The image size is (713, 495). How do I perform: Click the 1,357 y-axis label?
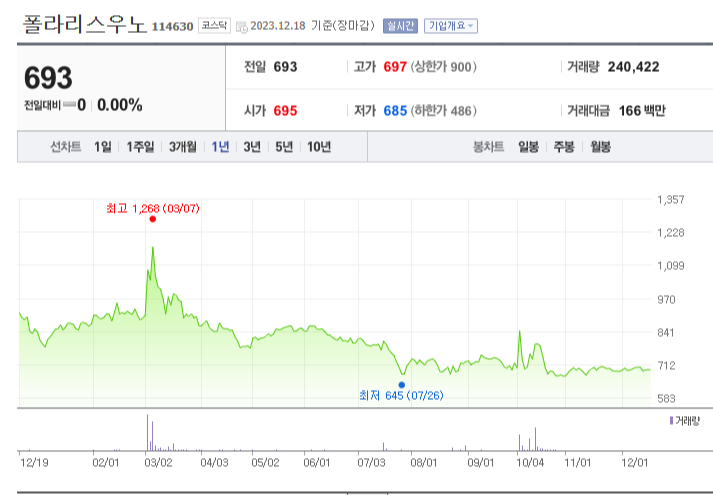(671, 200)
